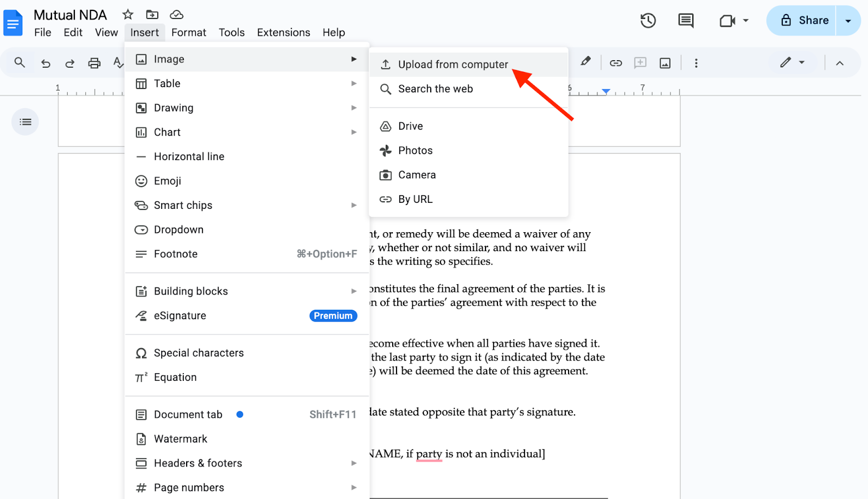Image resolution: width=868 pixels, height=499 pixels.
Task: Click the search magnifier in toolbar
Action: click(x=20, y=63)
